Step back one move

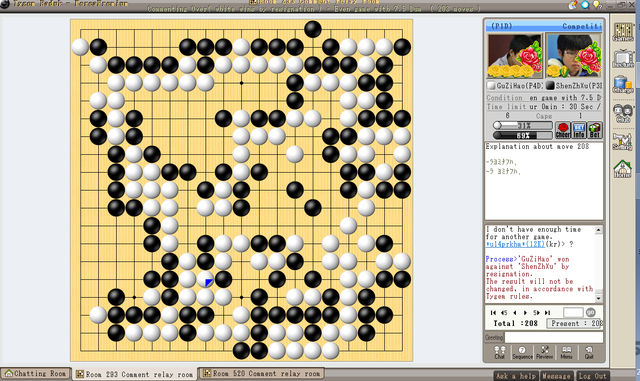tap(515, 312)
